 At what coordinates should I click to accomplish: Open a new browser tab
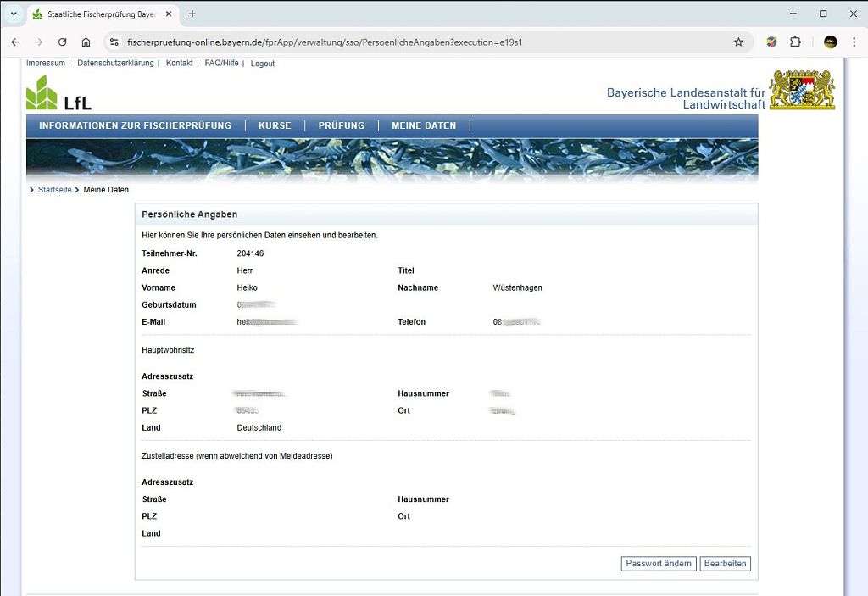[x=192, y=14]
